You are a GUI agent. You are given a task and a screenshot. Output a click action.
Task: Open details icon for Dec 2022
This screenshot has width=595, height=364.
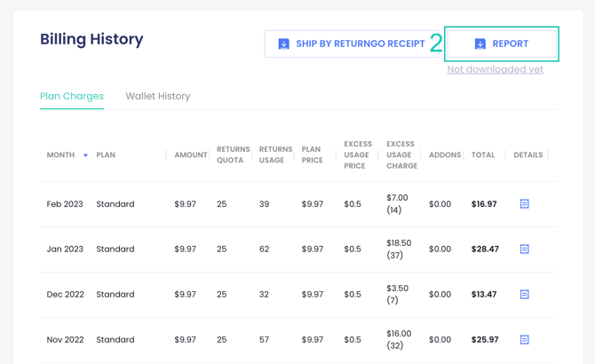(x=524, y=295)
